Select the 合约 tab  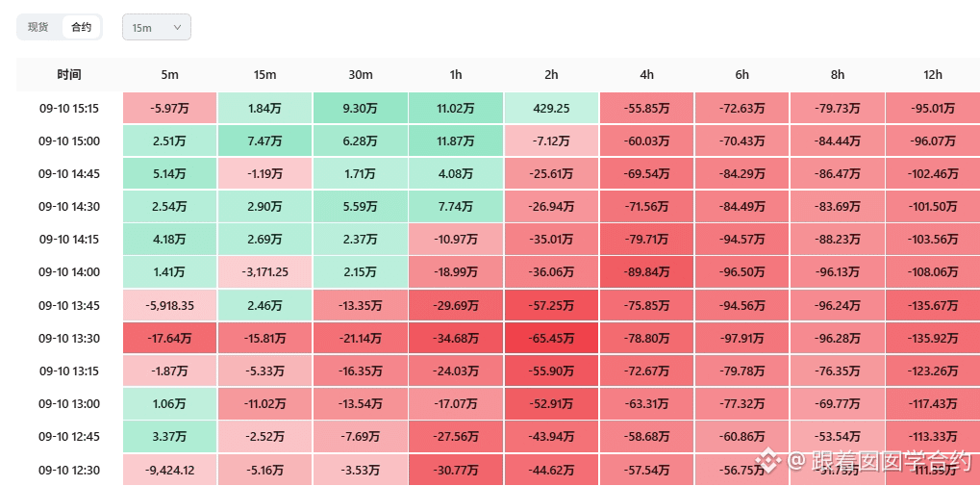81,28
